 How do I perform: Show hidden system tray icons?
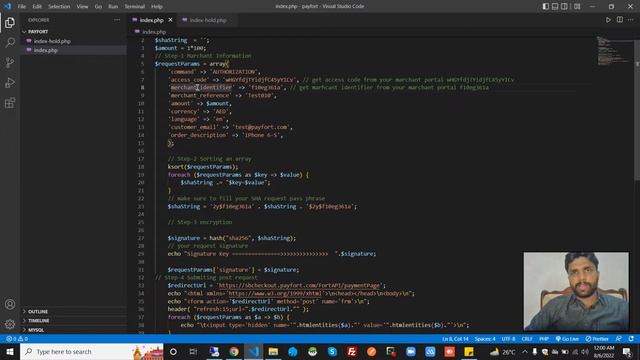tap(524, 351)
